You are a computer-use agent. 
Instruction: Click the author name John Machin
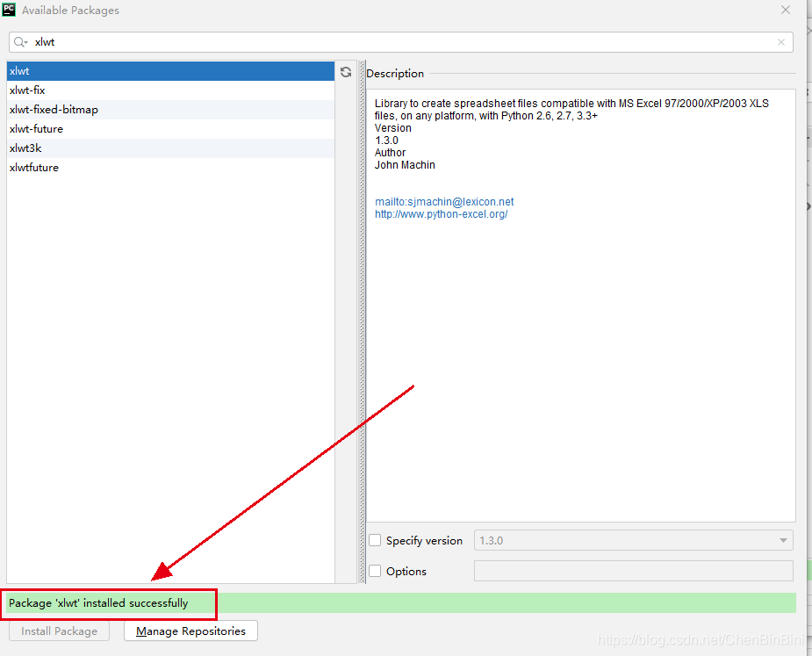[x=405, y=165]
